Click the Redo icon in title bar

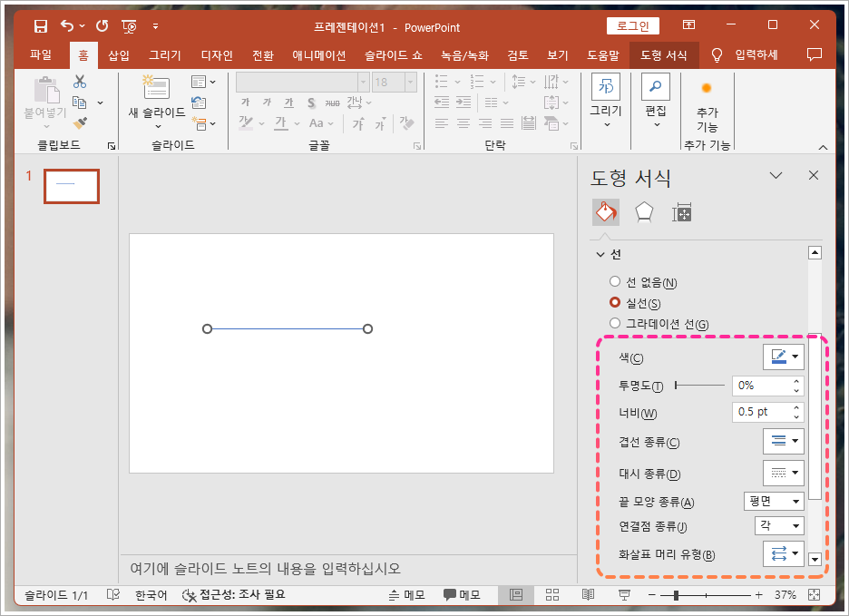click(102, 26)
